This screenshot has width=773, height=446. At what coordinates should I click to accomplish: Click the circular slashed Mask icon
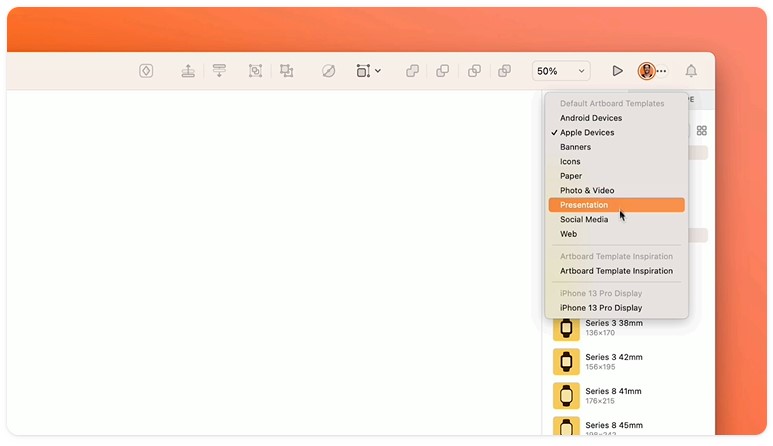pyautogui.click(x=328, y=71)
